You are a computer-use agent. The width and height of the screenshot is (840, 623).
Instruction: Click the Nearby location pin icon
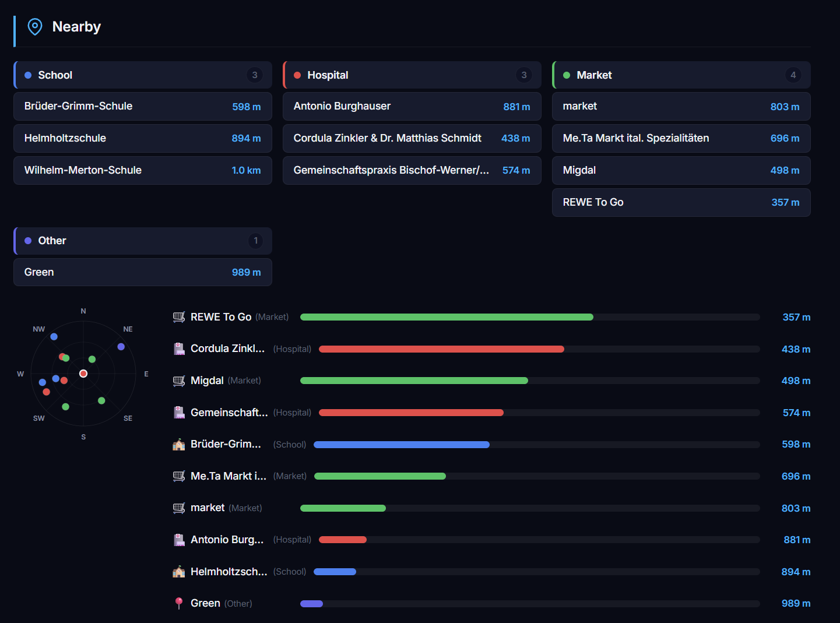35,27
